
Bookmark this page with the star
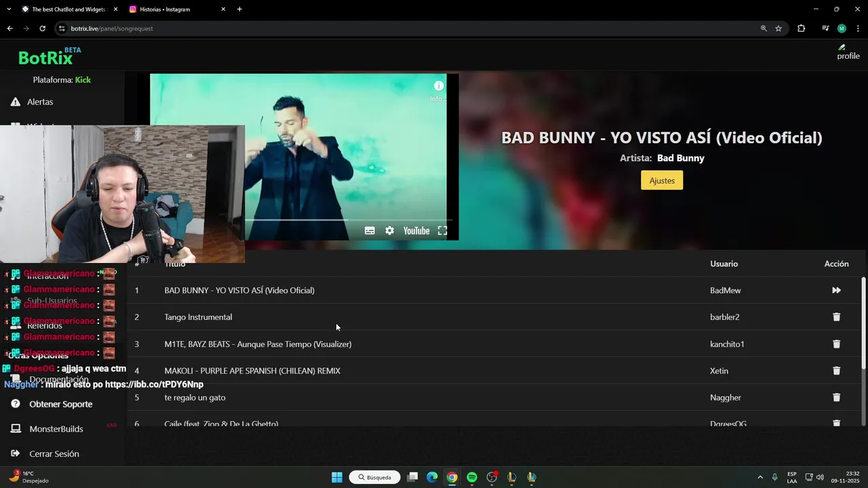[x=778, y=28]
